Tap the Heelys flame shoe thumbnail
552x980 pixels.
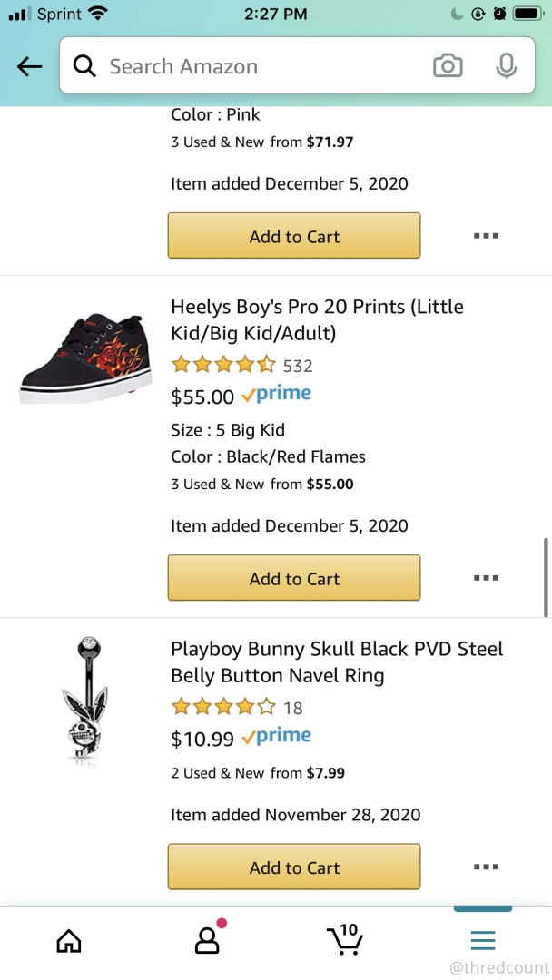pos(85,359)
